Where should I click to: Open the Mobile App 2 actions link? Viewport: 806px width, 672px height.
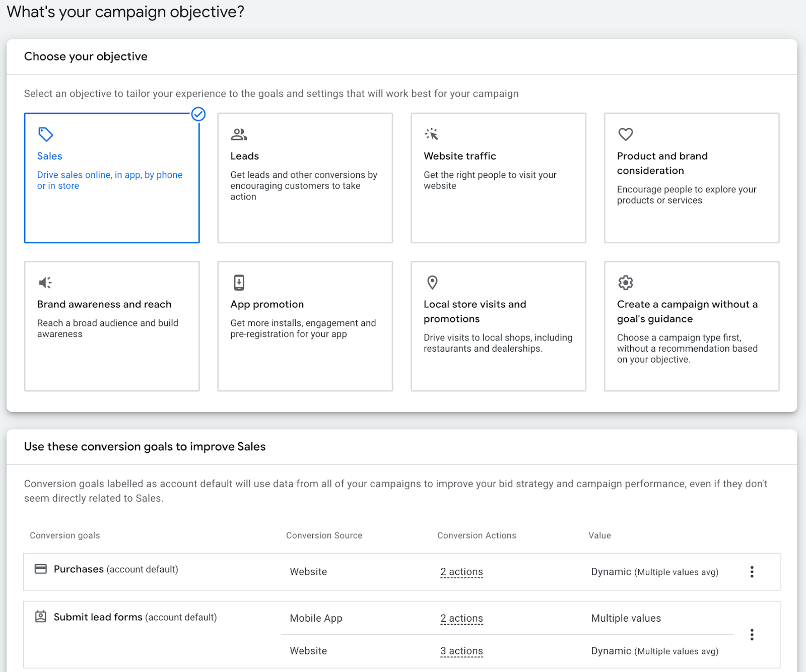coord(461,618)
